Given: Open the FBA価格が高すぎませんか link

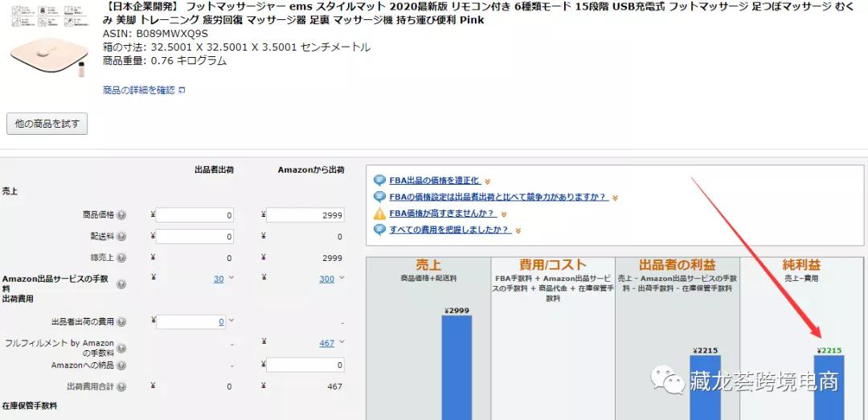Looking at the screenshot, I should coord(442,214).
